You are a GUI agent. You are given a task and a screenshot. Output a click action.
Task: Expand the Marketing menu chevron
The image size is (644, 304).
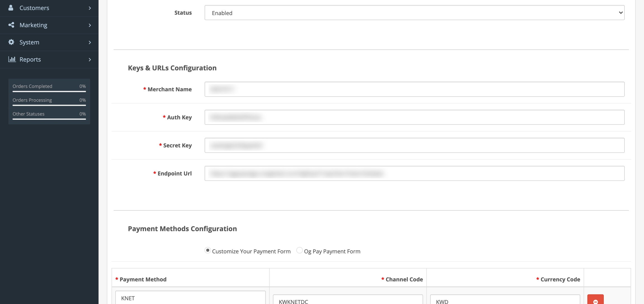90,25
